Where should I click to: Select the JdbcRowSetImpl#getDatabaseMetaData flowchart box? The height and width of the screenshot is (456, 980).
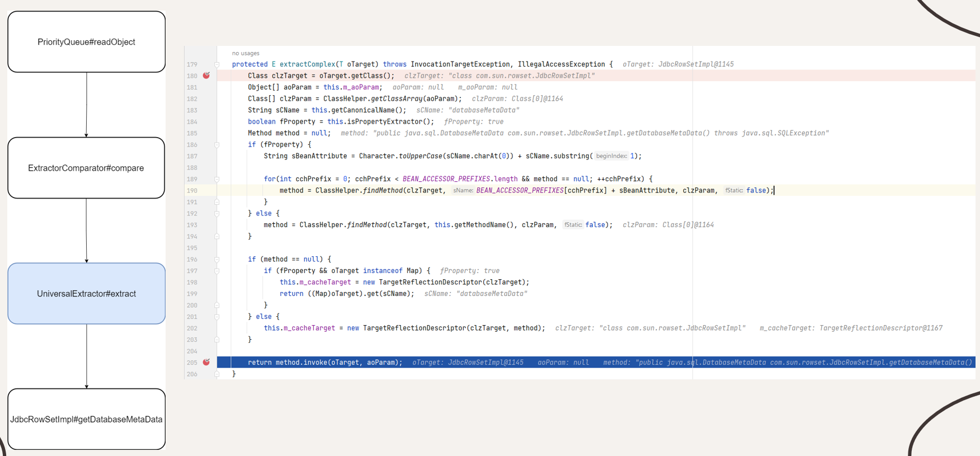87,419
